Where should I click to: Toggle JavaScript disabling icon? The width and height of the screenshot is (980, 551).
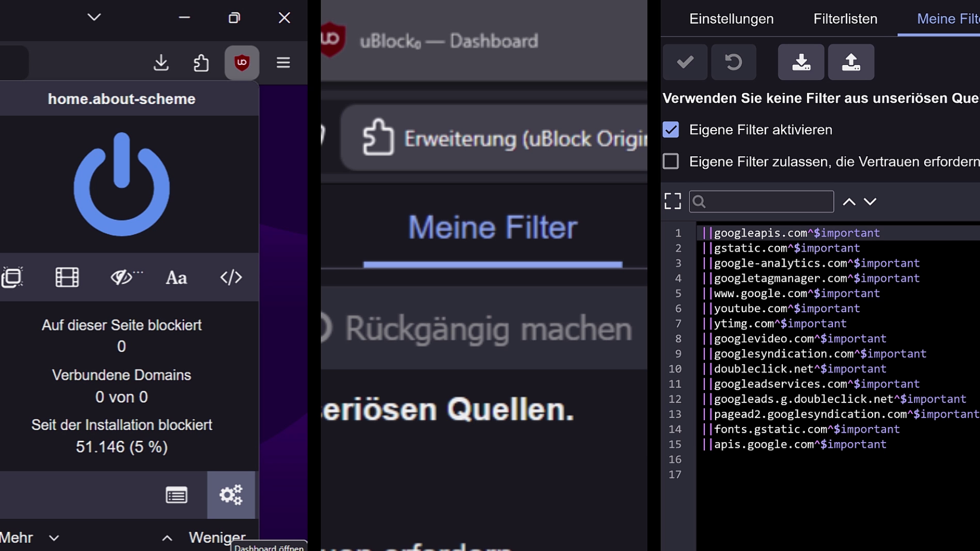(231, 277)
